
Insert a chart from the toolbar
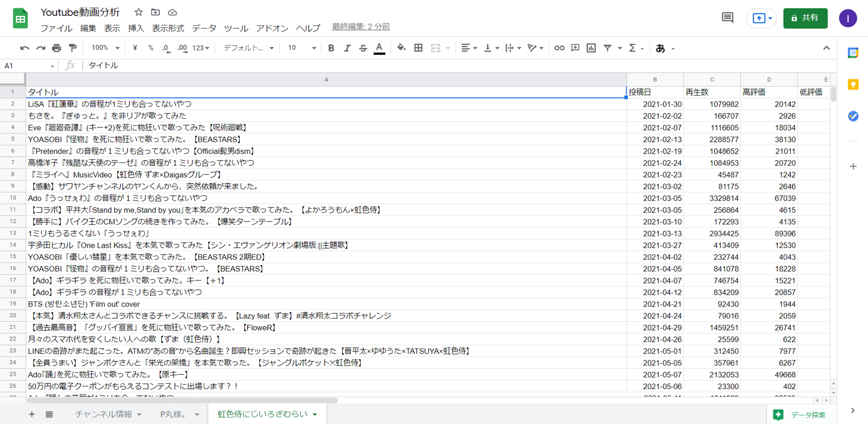pyautogui.click(x=591, y=48)
